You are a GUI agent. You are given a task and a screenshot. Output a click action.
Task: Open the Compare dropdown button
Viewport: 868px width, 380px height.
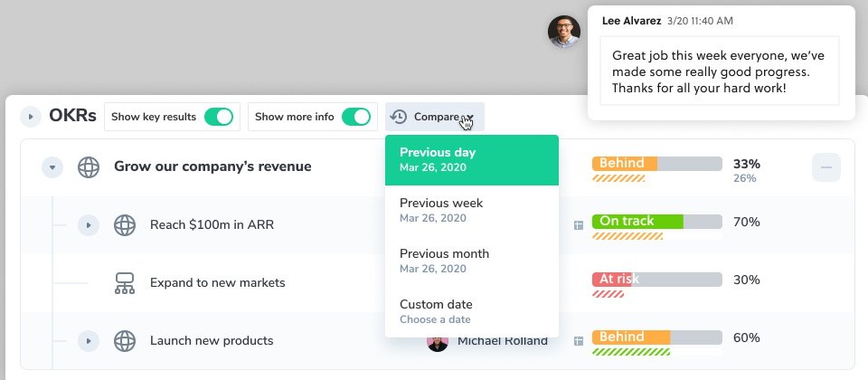click(x=435, y=117)
